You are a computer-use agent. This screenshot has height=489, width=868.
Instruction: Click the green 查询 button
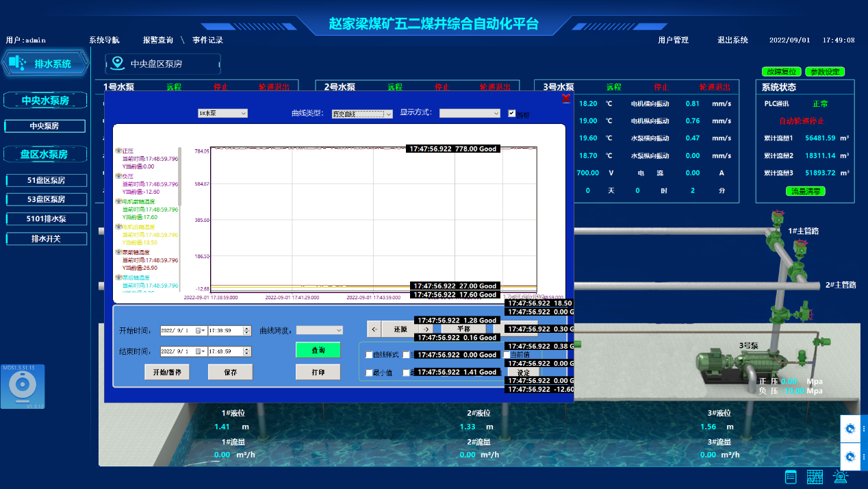click(318, 350)
